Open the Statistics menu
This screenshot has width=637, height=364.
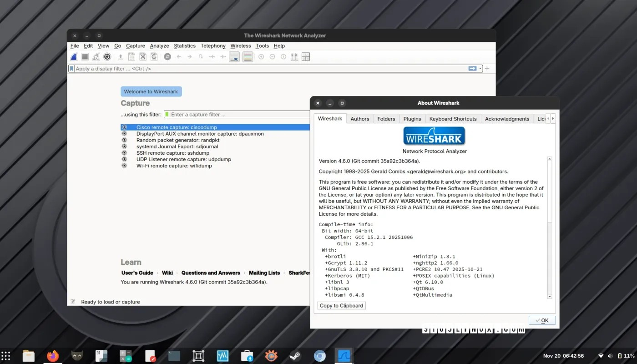pyautogui.click(x=184, y=45)
